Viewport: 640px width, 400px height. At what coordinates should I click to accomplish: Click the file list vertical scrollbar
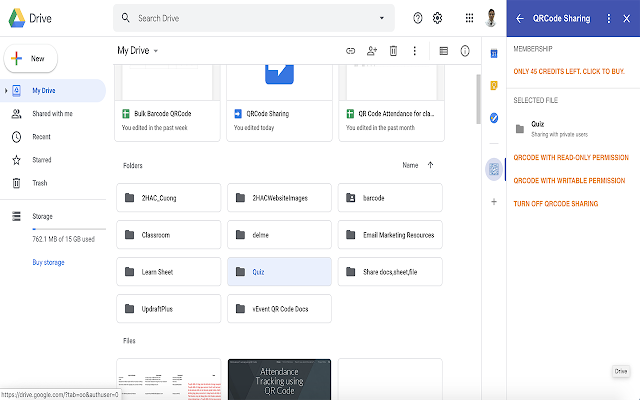(x=478, y=99)
